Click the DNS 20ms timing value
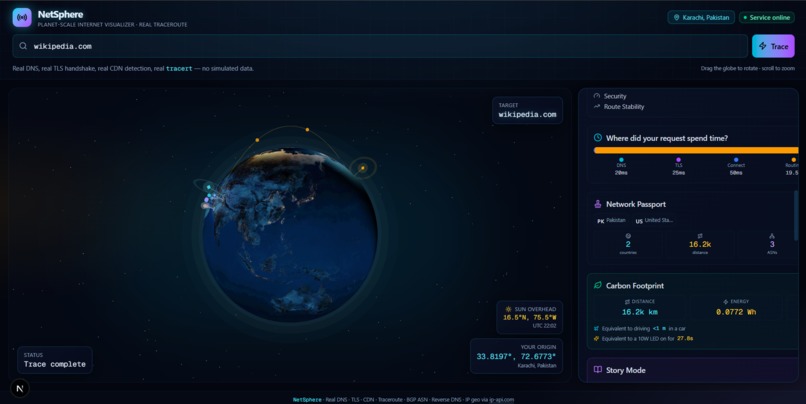806x404 pixels. [621, 173]
